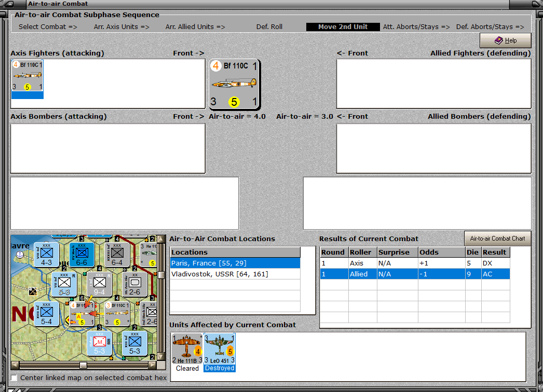The width and height of the screenshot is (543, 392).
Task: Click the 9-4 infantry counter on the map
Action: (x=99, y=284)
